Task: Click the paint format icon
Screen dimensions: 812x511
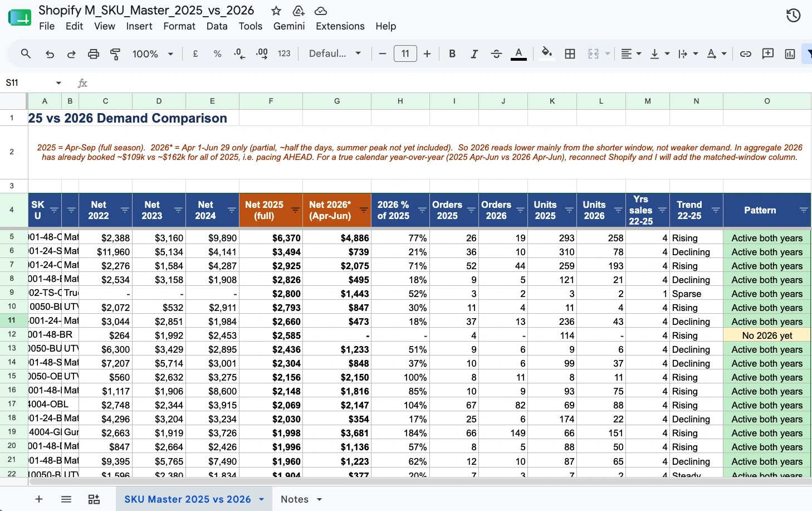Action: pos(115,54)
